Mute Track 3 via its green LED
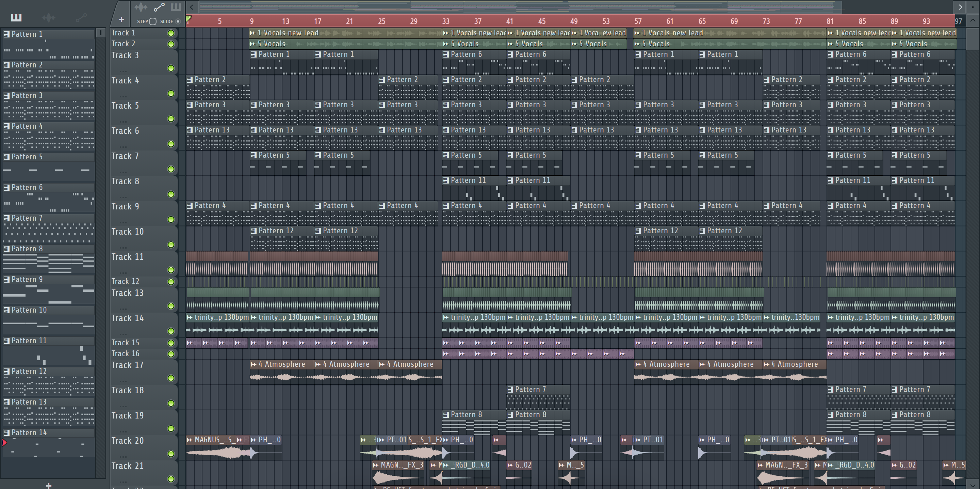 (171, 68)
